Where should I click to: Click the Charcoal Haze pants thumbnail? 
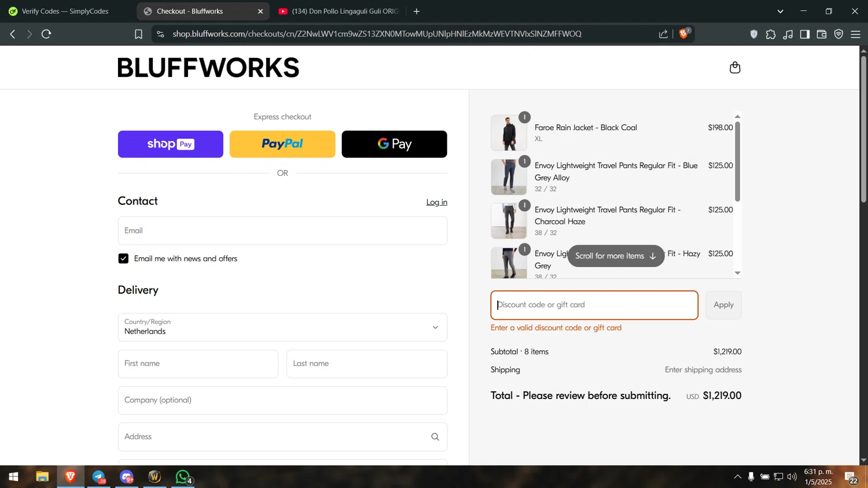[x=509, y=221]
